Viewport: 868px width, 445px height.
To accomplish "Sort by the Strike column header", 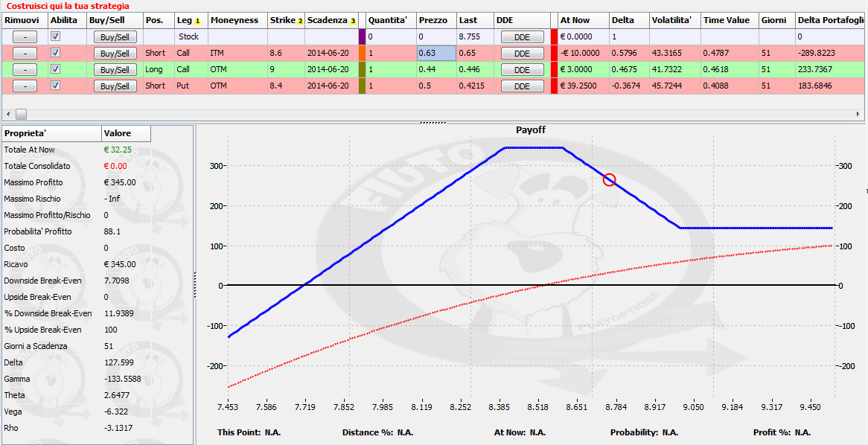I will tap(286, 20).
